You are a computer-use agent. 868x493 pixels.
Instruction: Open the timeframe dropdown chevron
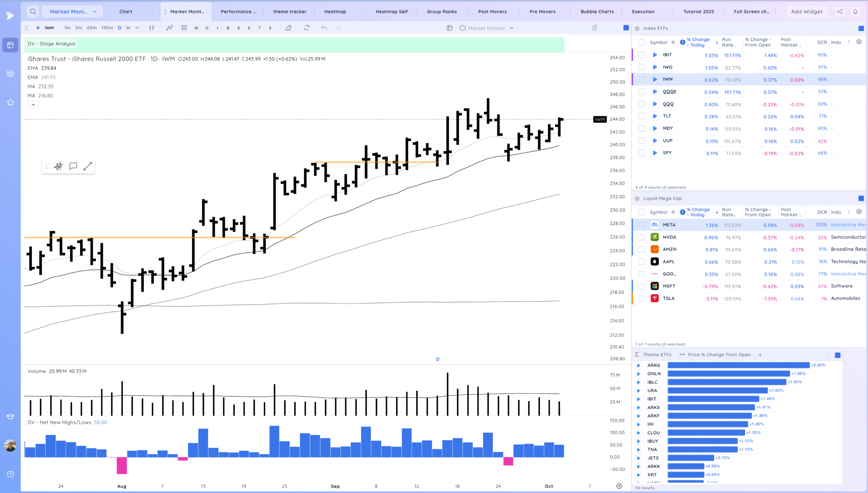[137, 28]
